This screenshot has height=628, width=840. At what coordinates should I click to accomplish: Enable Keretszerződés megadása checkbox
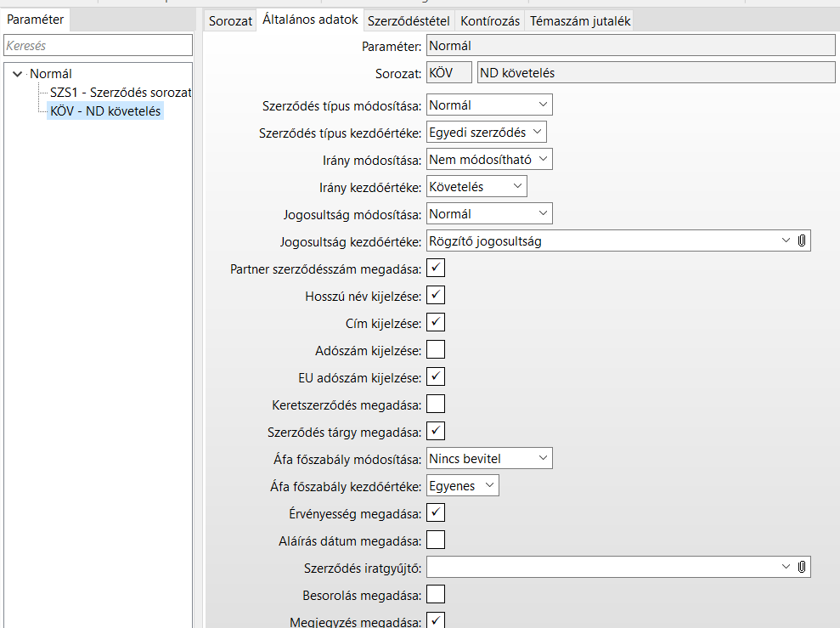point(436,404)
